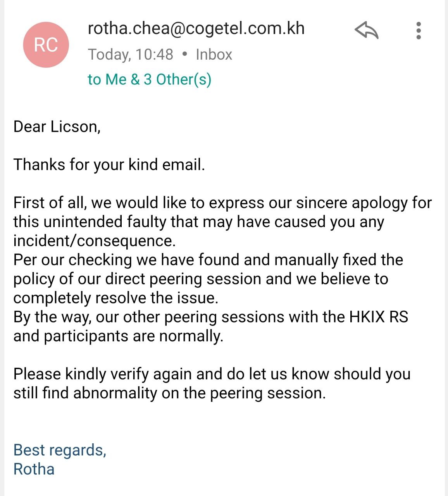This screenshot has width=448, height=496.
Task: Tap the 'Thanks for your kind email.' sentence
Action: point(109,165)
